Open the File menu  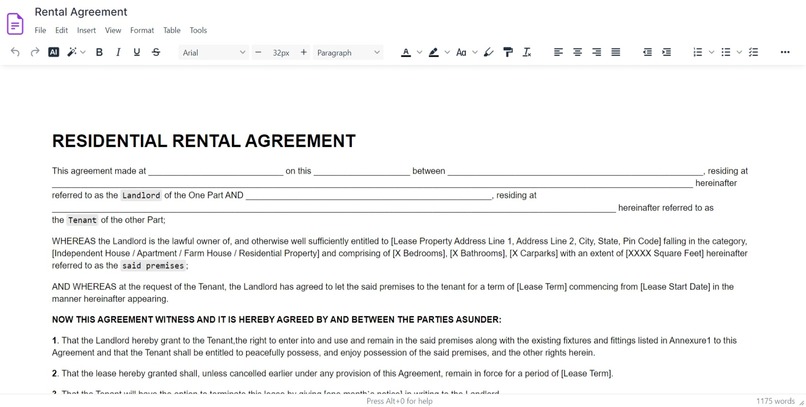(x=40, y=30)
